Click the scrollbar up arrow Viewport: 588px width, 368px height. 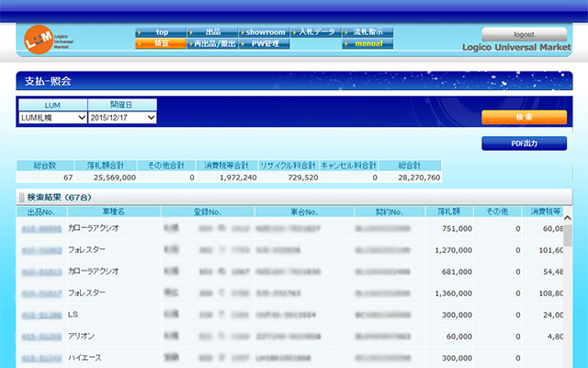pos(568,218)
